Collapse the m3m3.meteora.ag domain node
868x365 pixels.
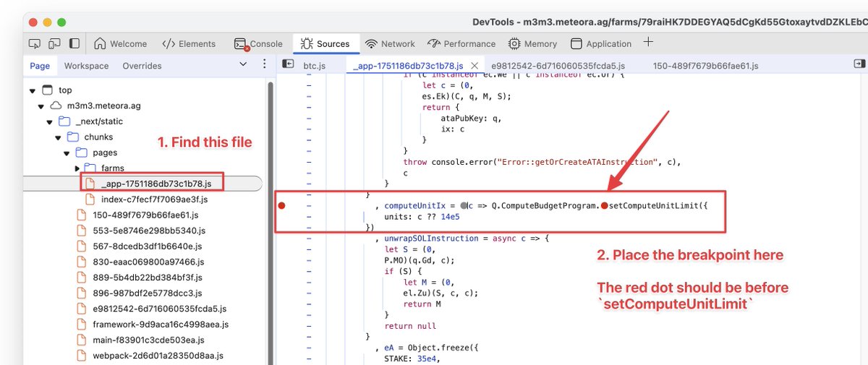tap(41, 106)
